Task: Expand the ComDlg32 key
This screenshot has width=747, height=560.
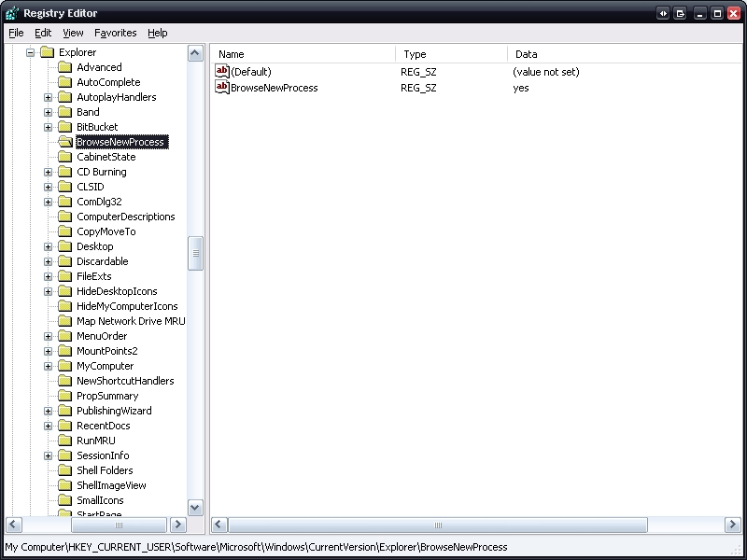Action: pyautogui.click(x=49, y=202)
